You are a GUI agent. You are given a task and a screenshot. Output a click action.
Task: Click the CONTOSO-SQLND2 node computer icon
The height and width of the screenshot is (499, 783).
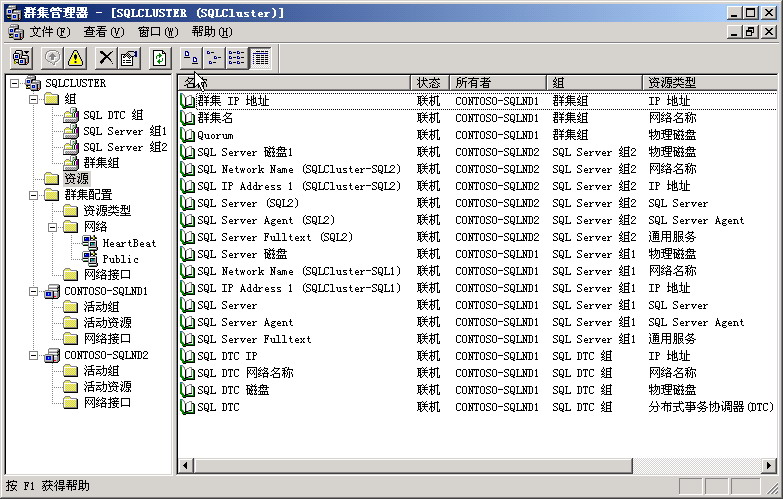point(52,355)
